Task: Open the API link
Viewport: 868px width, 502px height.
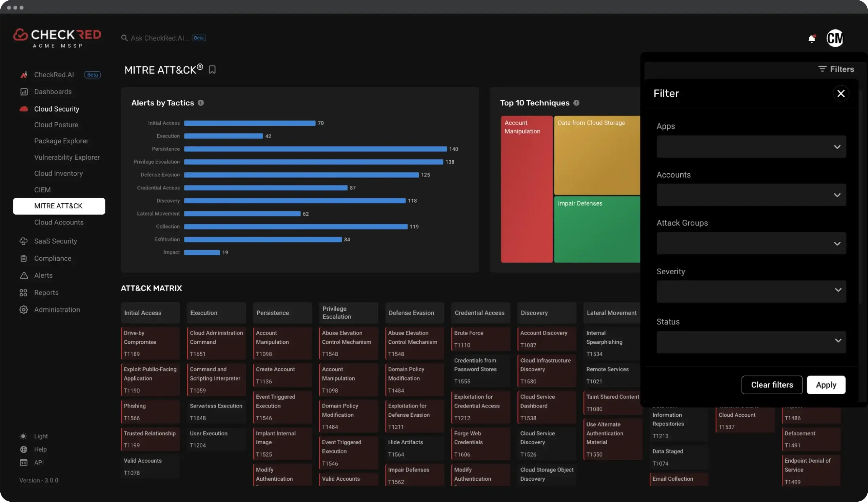Action: pos(39,462)
